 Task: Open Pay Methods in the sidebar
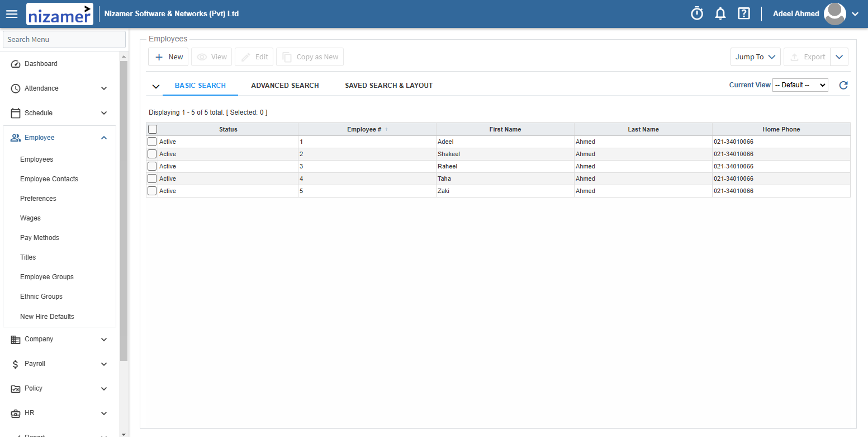point(40,238)
